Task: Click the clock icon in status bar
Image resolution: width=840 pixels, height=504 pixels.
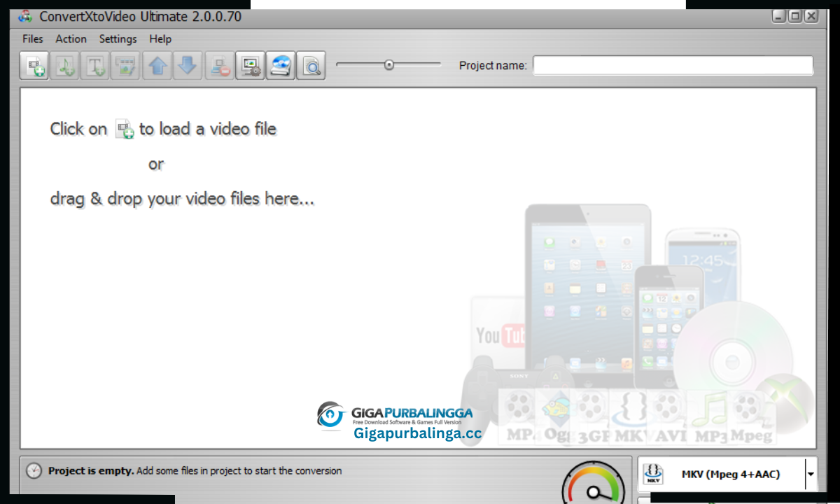Action: click(34, 471)
